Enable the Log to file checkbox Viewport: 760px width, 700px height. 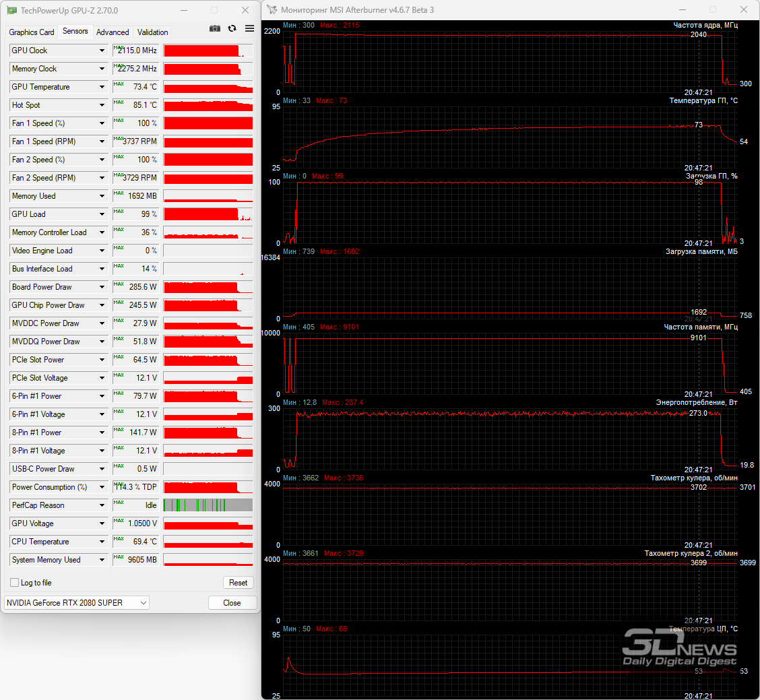click(x=15, y=583)
